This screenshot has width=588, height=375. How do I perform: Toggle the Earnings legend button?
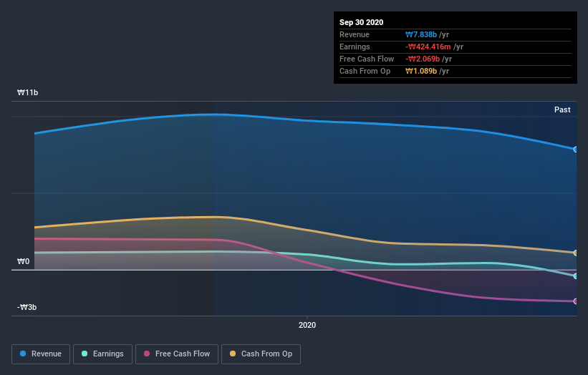[102, 354]
